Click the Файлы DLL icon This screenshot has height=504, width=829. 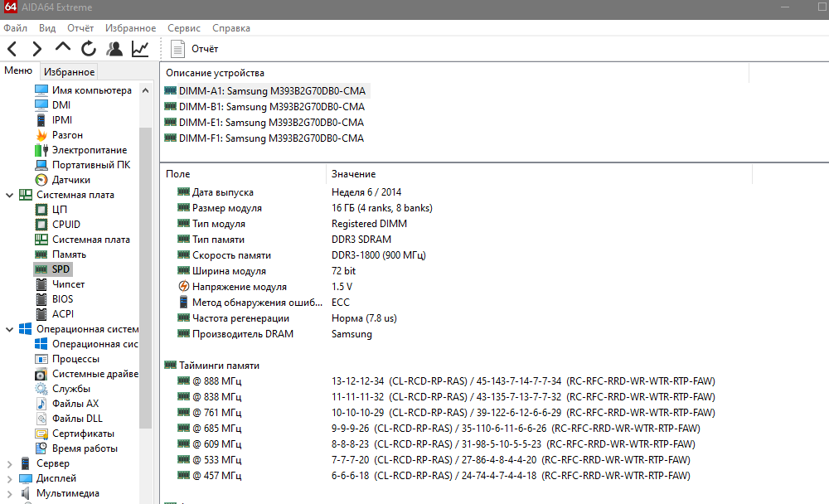click(41, 419)
